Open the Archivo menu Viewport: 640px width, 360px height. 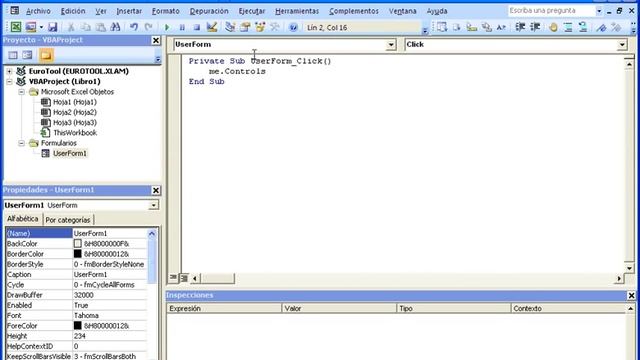[x=38, y=11]
